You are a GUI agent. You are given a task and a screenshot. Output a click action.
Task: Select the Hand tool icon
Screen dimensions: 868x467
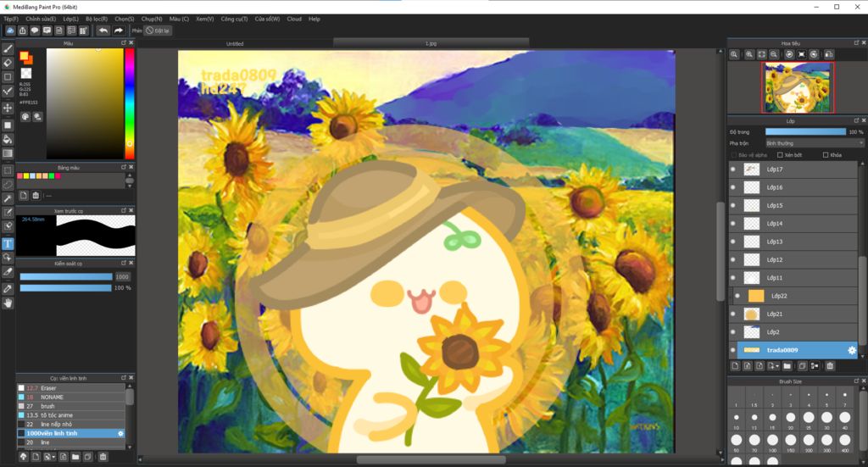click(x=8, y=303)
